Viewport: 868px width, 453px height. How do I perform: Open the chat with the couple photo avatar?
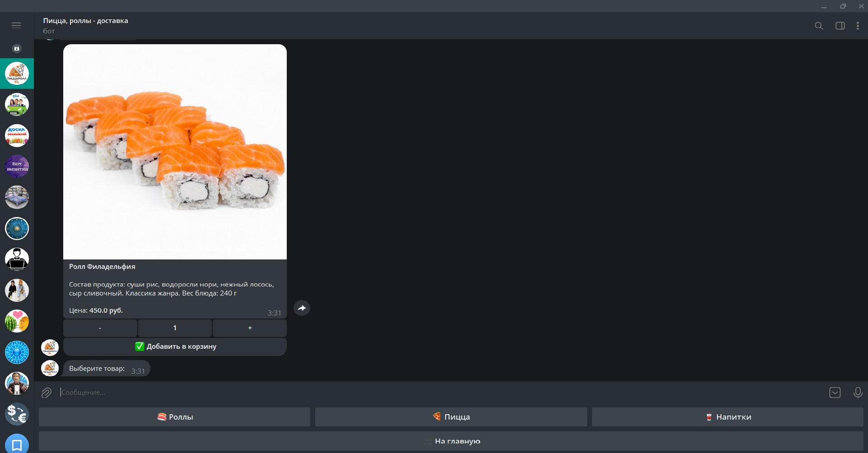point(17,290)
